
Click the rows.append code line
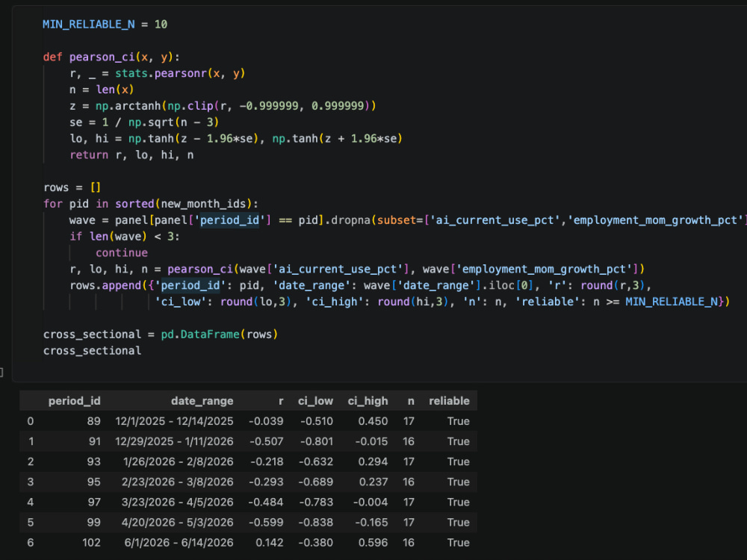point(360,285)
